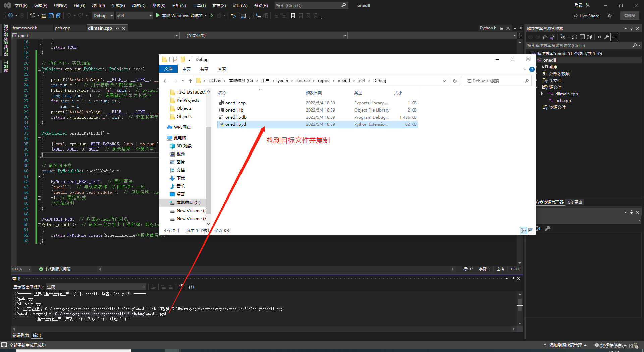
Task: Open the 主页 ribbon tab in Explorer
Action: pos(186,69)
